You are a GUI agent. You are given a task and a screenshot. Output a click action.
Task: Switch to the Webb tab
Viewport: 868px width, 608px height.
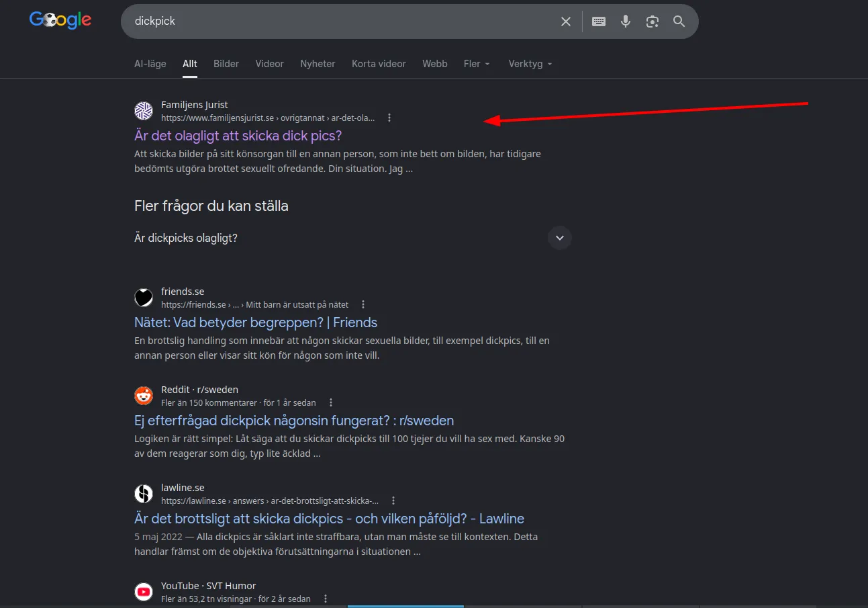[x=435, y=64]
